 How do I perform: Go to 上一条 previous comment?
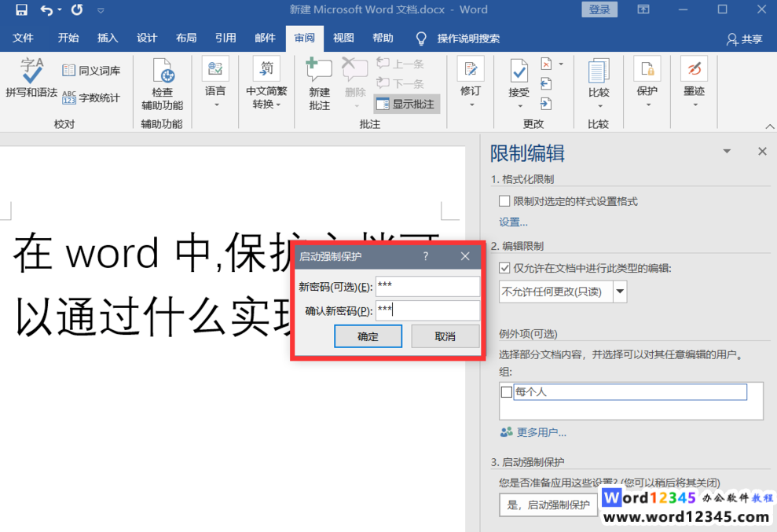401,64
